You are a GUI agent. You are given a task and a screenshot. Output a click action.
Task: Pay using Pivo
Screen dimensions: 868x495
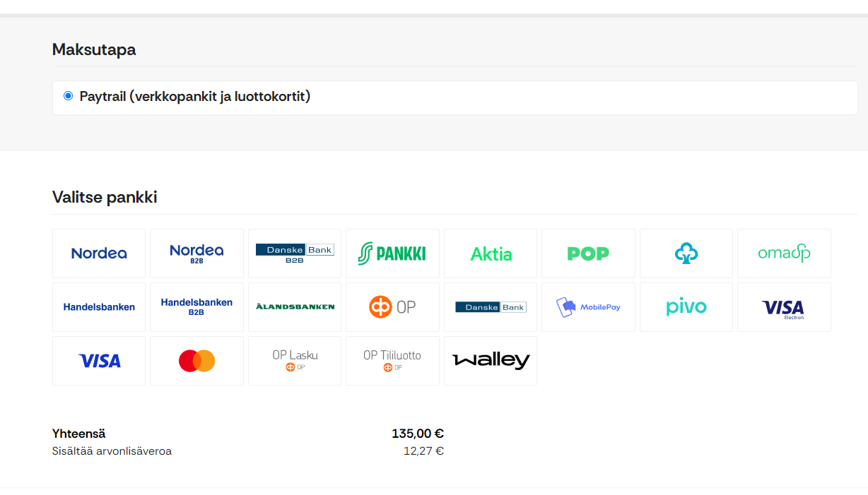pyautogui.click(x=686, y=307)
